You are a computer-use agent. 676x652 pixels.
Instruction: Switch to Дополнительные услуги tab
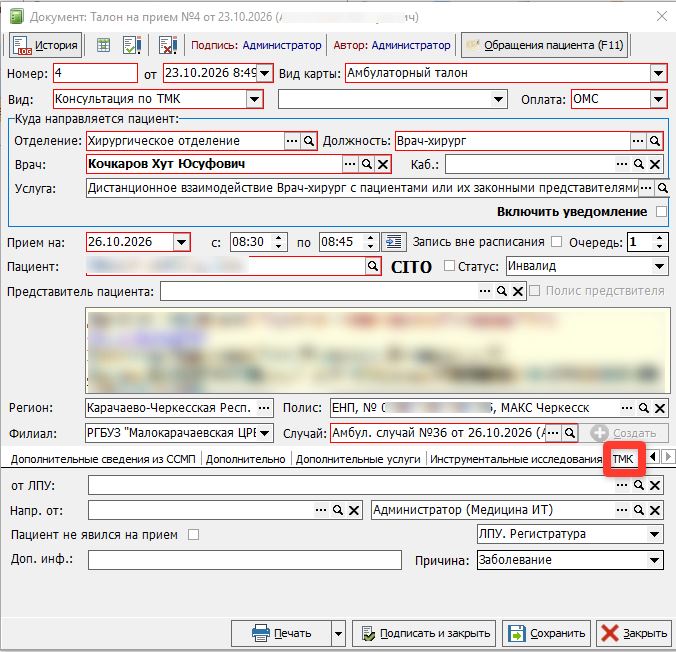[358, 459]
